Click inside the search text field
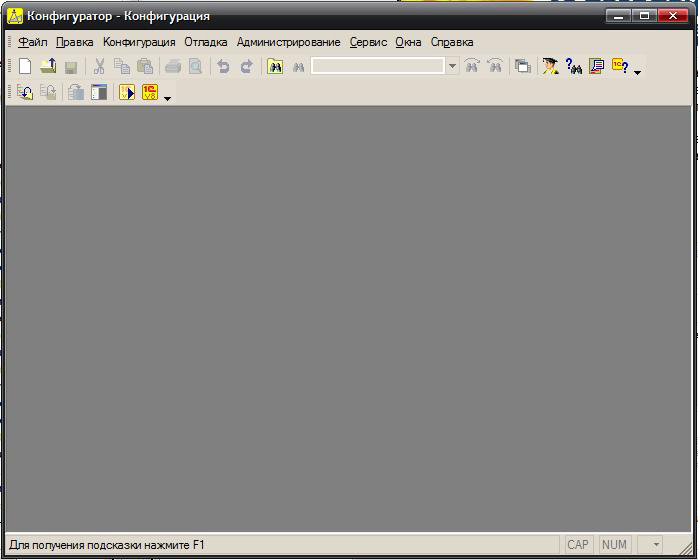This screenshot has width=698, height=560. coord(377,67)
